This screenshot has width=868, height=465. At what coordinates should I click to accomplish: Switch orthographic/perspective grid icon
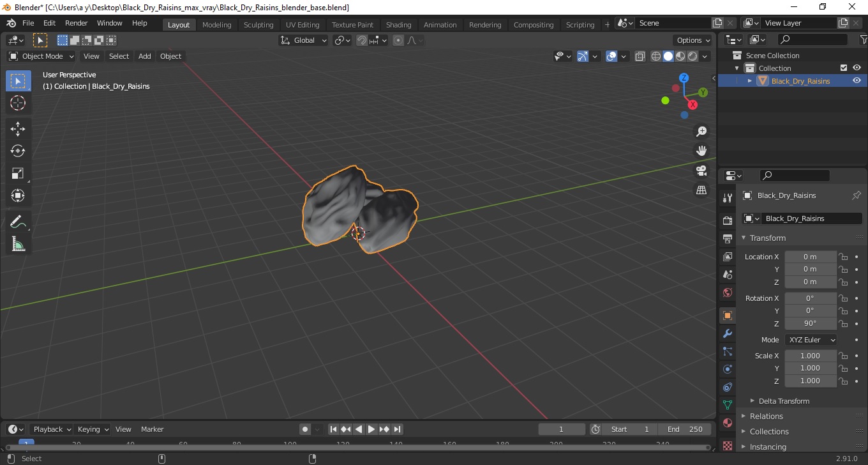click(701, 190)
